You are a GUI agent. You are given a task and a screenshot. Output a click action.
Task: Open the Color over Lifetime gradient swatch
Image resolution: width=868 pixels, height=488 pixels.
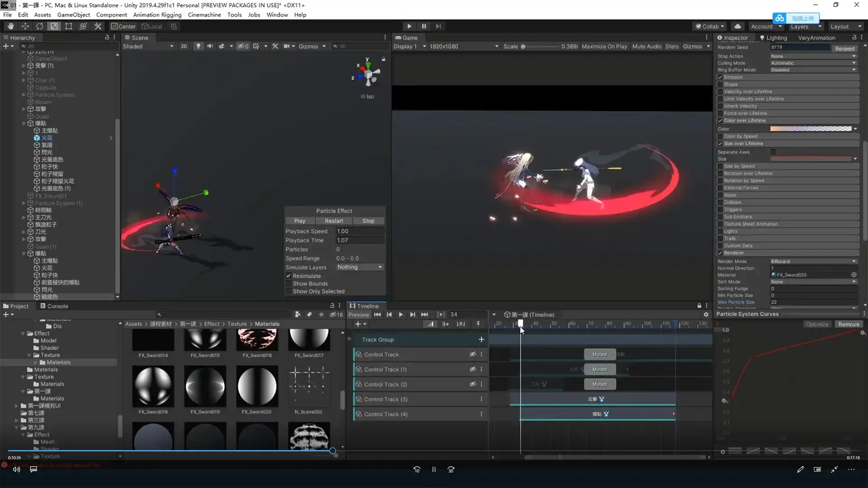coord(811,129)
